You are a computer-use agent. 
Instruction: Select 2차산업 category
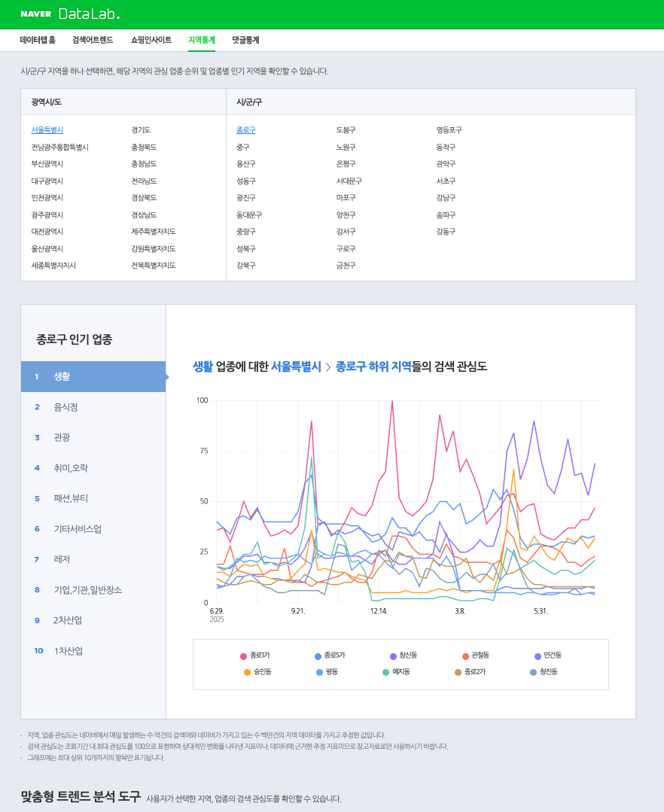tap(93, 620)
